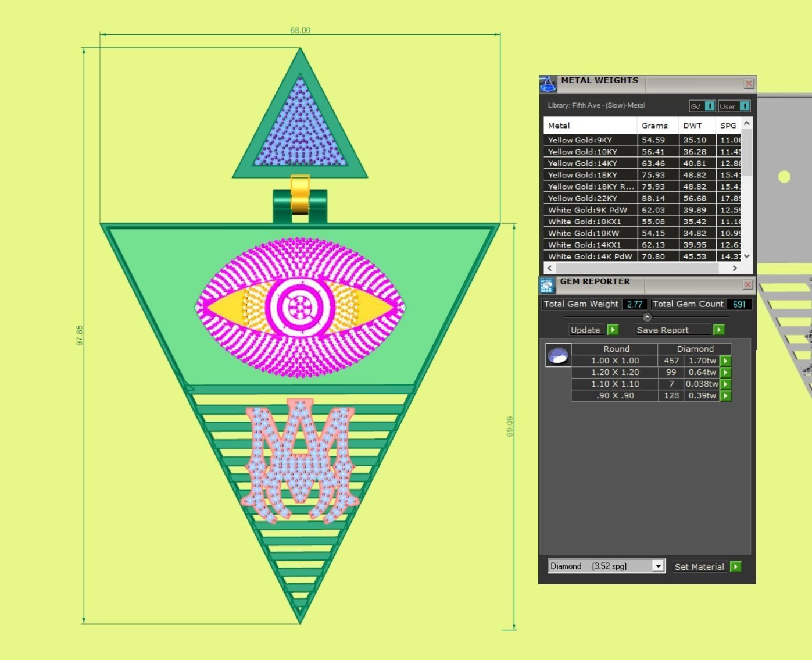Click the Diamond header in gem table

click(x=695, y=349)
